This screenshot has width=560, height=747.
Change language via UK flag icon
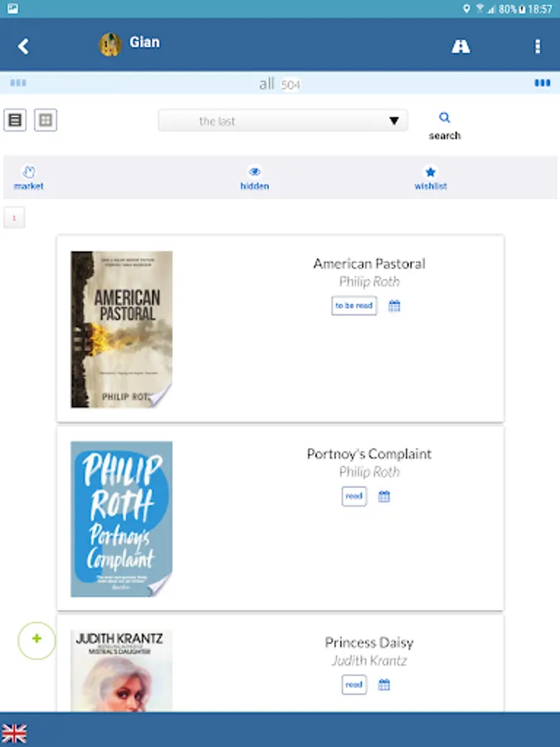point(14,733)
